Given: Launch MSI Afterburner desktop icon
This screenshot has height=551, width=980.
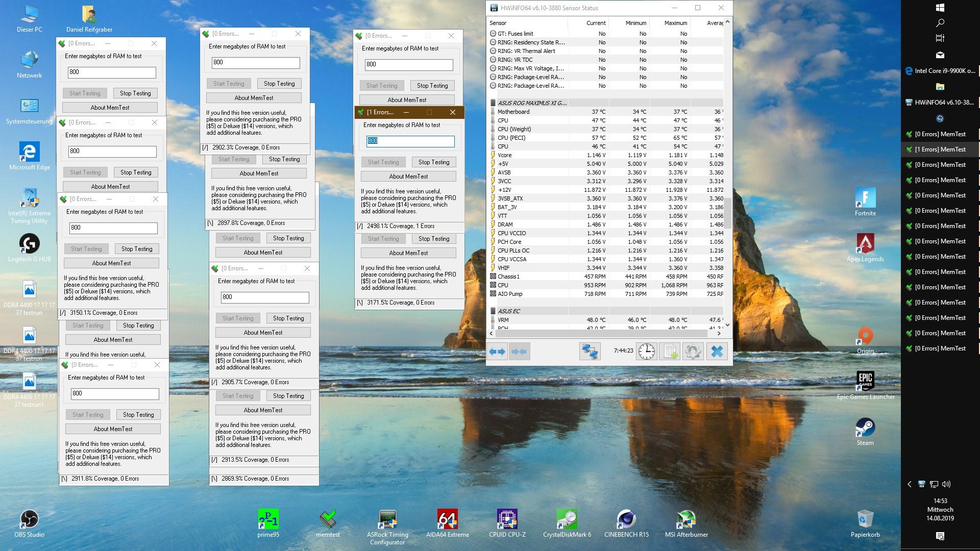Looking at the screenshot, I should (x=686, y=524).
